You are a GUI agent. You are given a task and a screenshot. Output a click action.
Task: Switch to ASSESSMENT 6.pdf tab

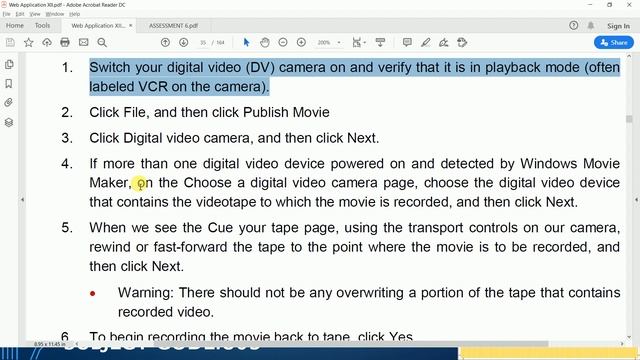tap(173, 26)
